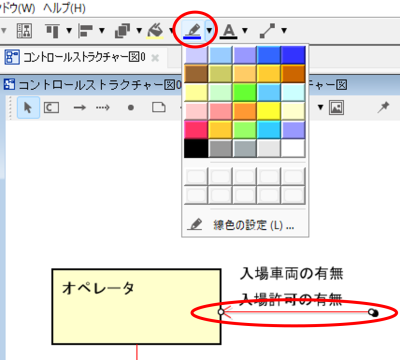The width and height of the screenshot is (400, 360).
Task: Click the line color pen icon
Action: coord(192,31)
